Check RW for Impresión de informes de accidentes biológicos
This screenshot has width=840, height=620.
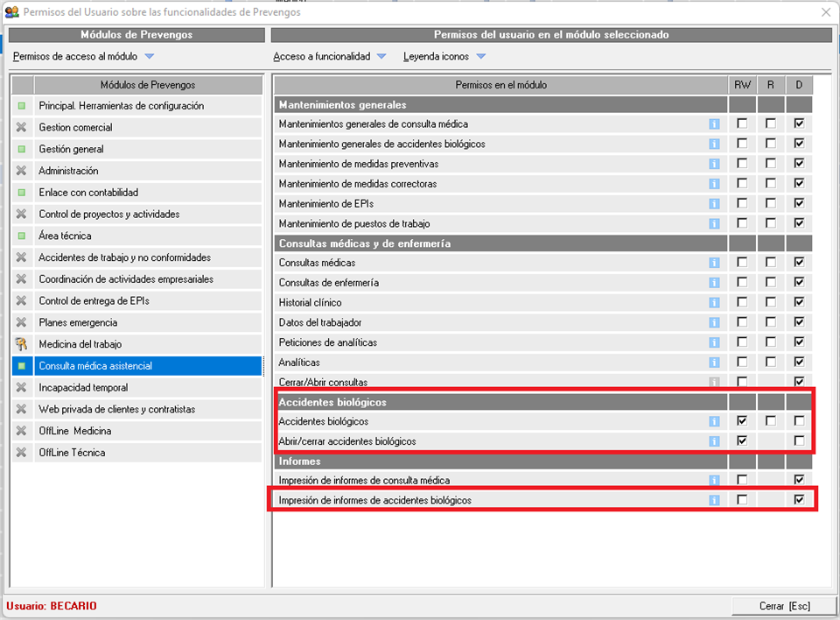pyautogui.click(x=742, y=500)
